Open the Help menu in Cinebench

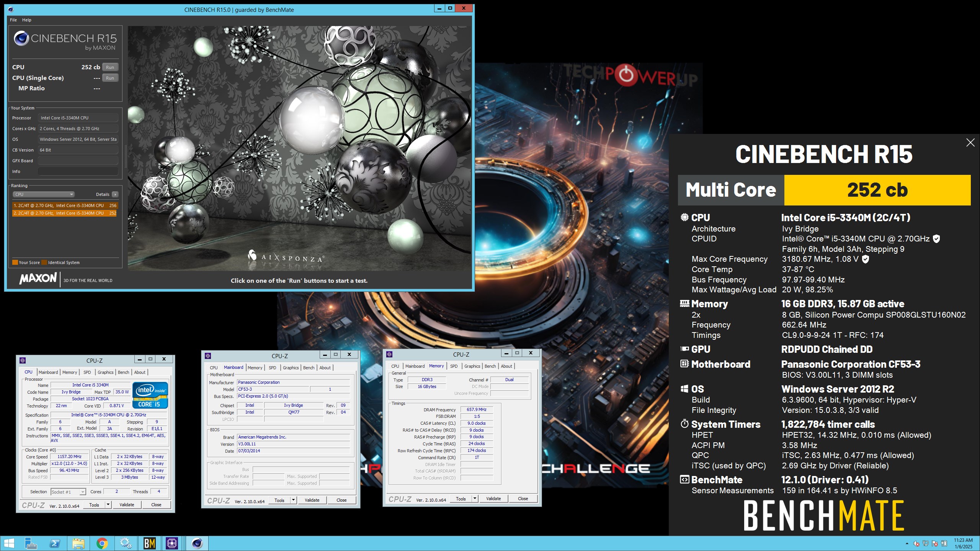click(x=27, y=20)
